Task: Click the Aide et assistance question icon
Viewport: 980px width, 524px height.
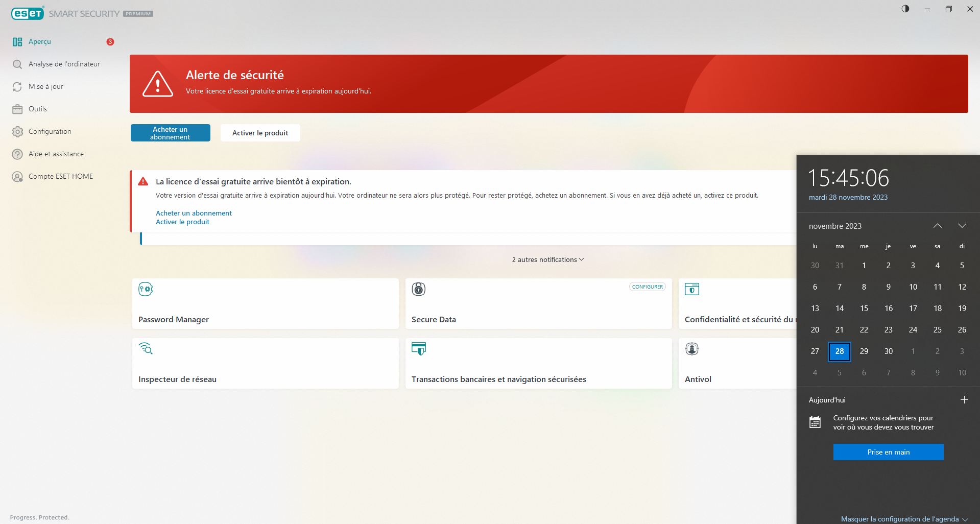Action: click(17, 154)
